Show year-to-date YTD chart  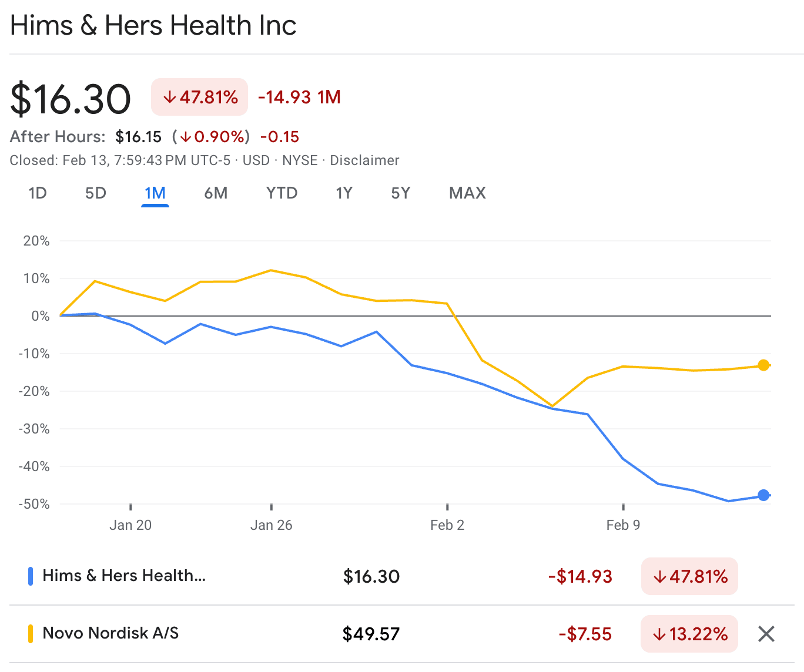pos(282,193)
